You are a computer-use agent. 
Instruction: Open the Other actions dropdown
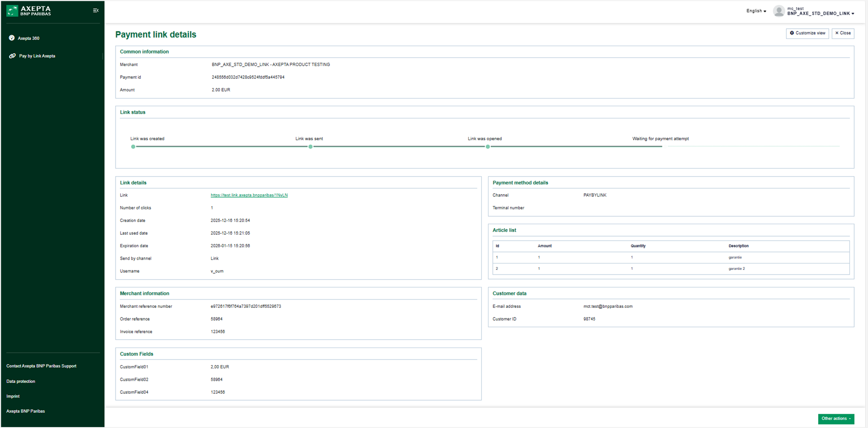coord(836,419)
